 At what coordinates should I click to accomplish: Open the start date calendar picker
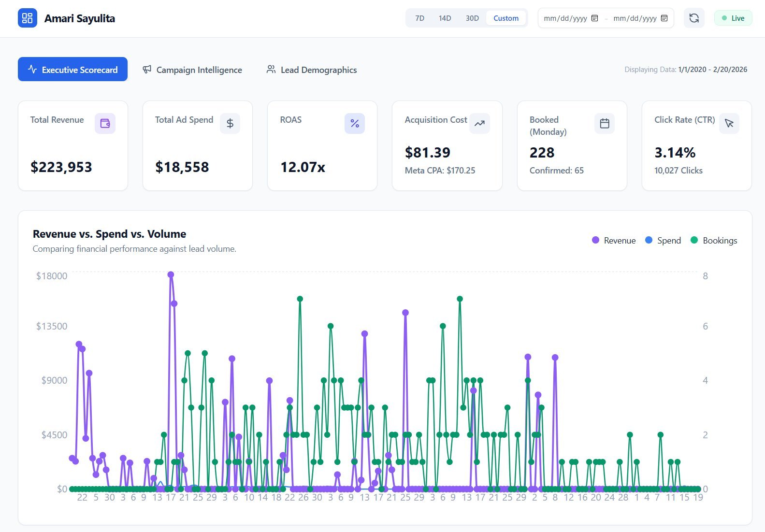595,18
